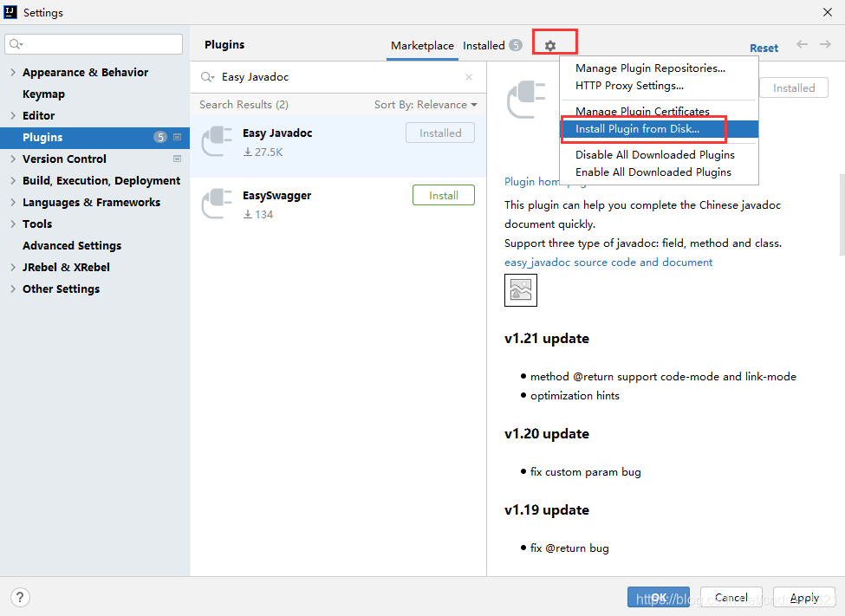The height and width of the screenshot is (616, 845).
Task: Select Plugins in settings tree
Action: coord(94,138)
